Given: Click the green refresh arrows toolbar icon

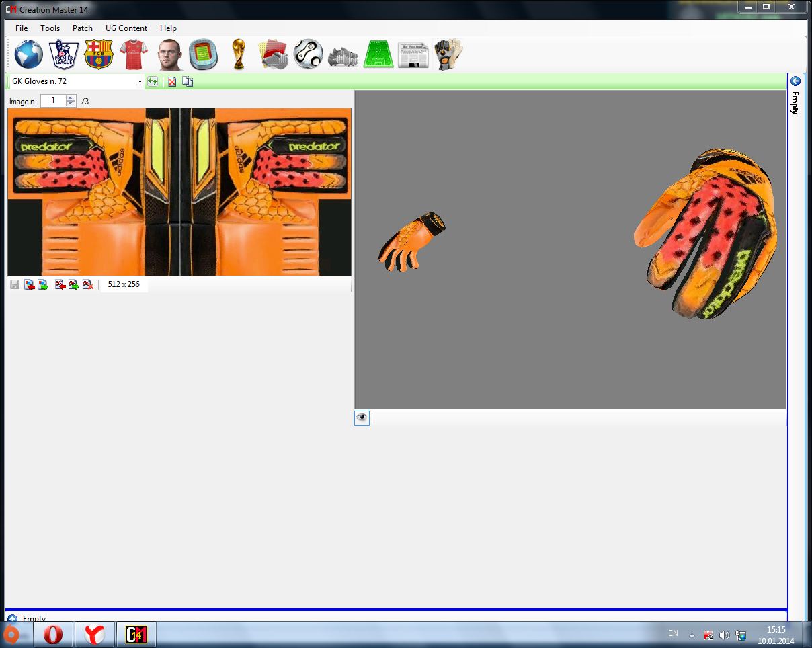Looking at the screenshot, I should (153, 81).
